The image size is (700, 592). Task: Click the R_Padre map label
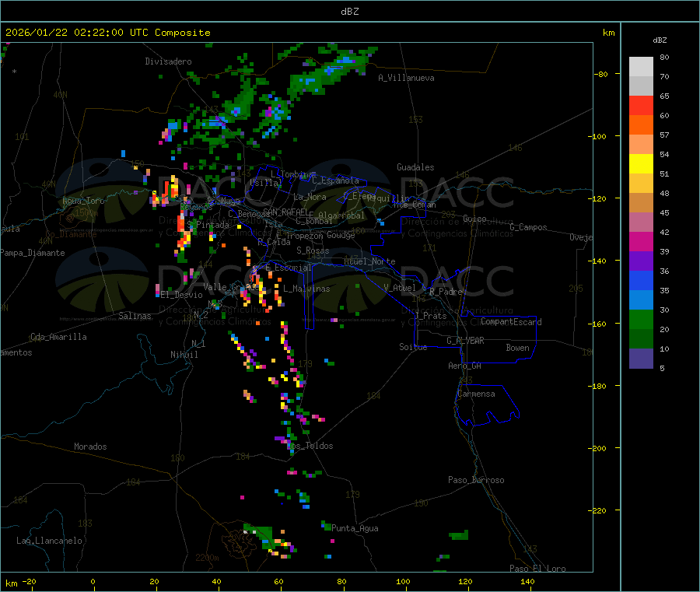(446, 292)
